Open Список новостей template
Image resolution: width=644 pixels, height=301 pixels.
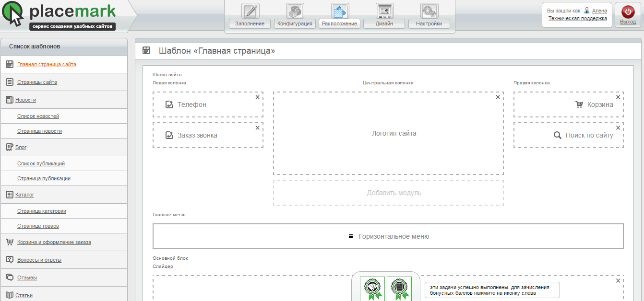point(38,116)
